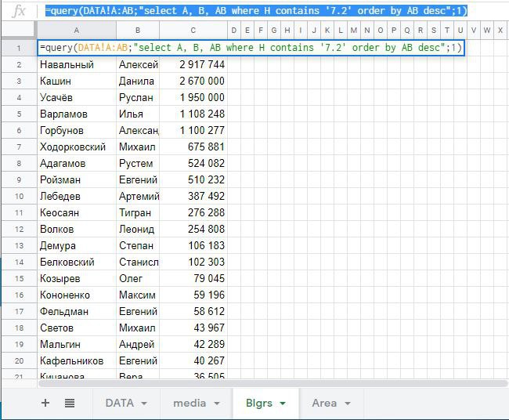Expand the Area tab dropdown arrow

pos(348,404)
